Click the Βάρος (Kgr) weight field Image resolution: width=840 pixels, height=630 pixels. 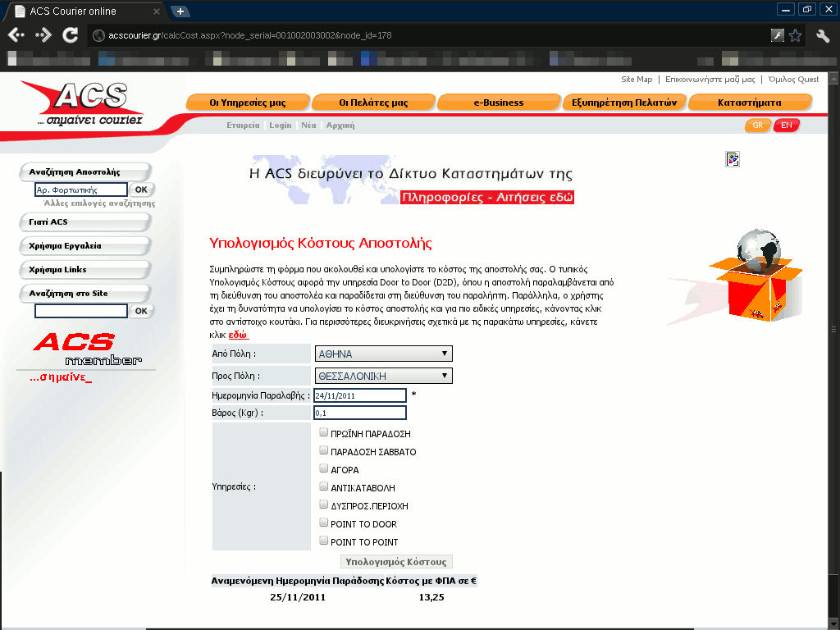(x=360, y=413)
